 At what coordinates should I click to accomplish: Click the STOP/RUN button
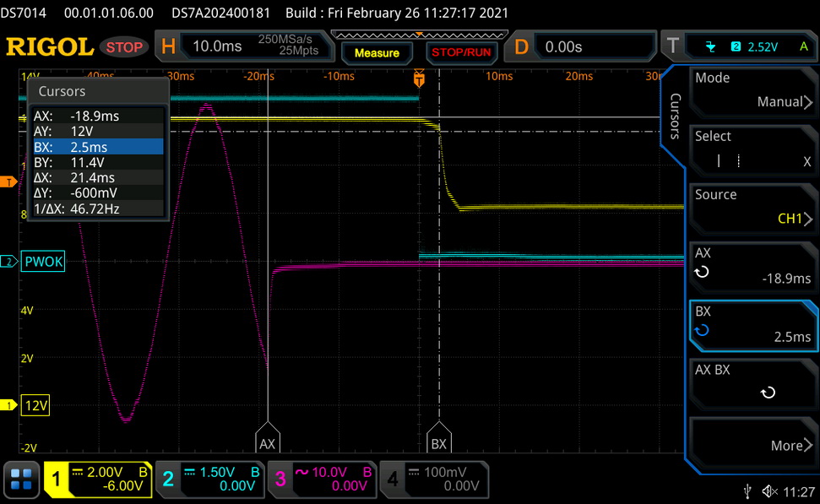[461, 52]
